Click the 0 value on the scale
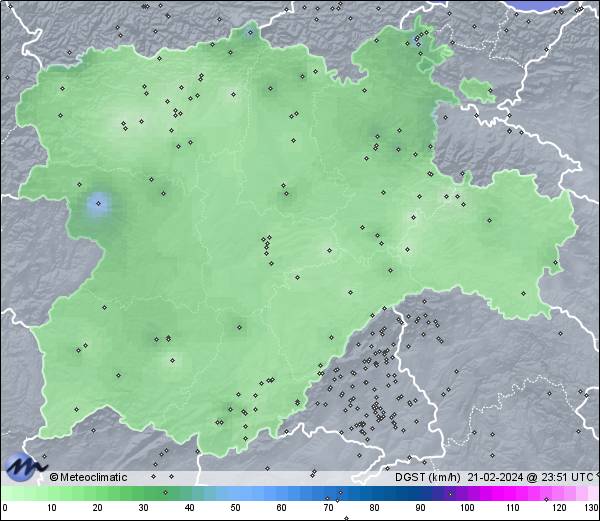Viewport: 600px width, 521px height. pyautogui.click(x=5, y=508)
